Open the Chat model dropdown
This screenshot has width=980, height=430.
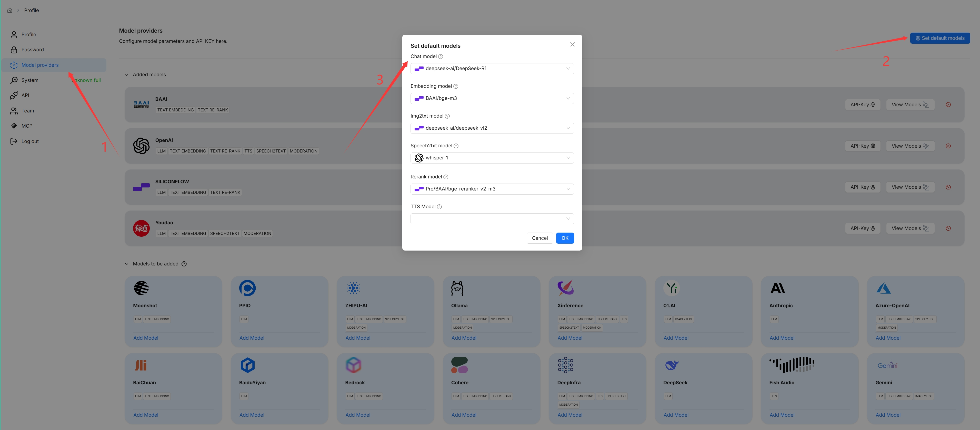[492, 69]
